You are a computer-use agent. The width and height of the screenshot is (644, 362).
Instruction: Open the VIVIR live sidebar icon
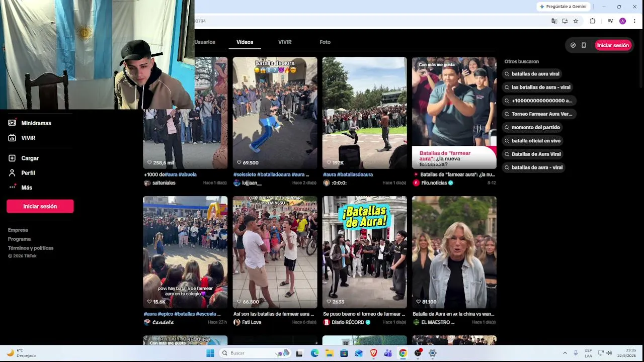pos(12,138)
